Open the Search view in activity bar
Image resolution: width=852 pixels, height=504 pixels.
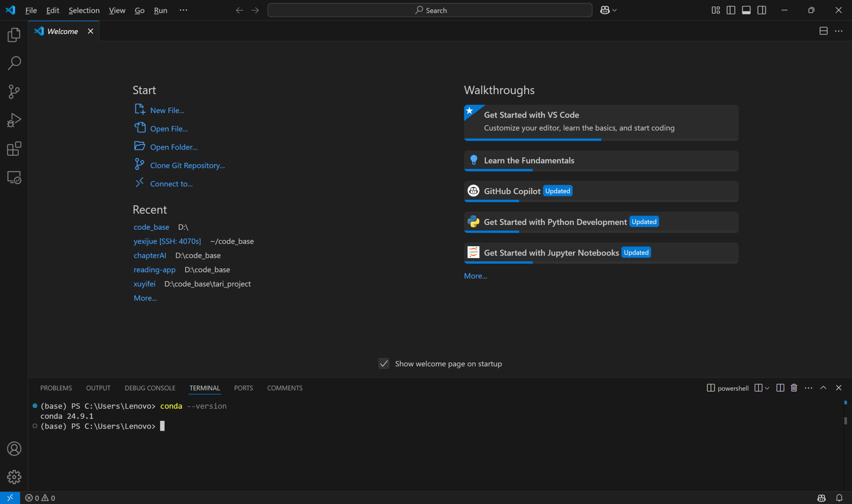(x=14, y=63)
